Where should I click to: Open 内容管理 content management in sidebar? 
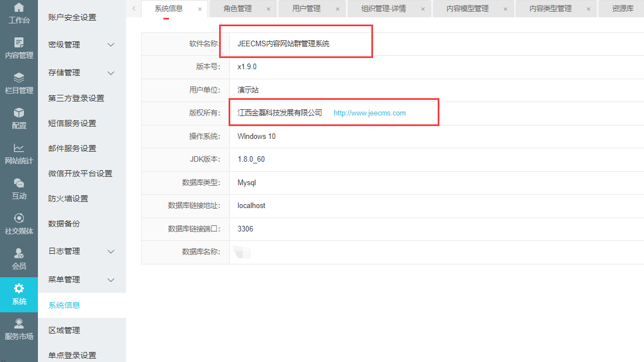pyautogui.click(x=19, y=48)
